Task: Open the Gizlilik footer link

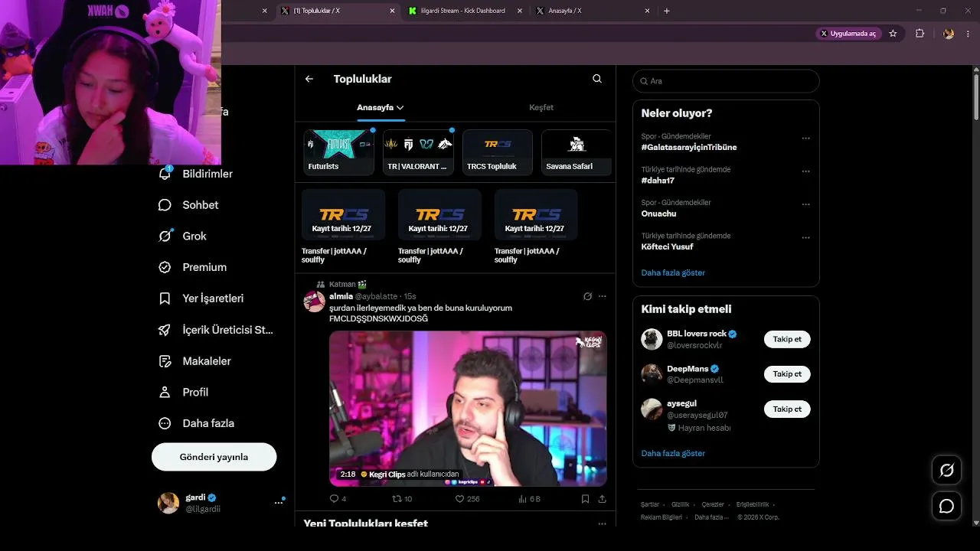Action: (x=680, y=505)
